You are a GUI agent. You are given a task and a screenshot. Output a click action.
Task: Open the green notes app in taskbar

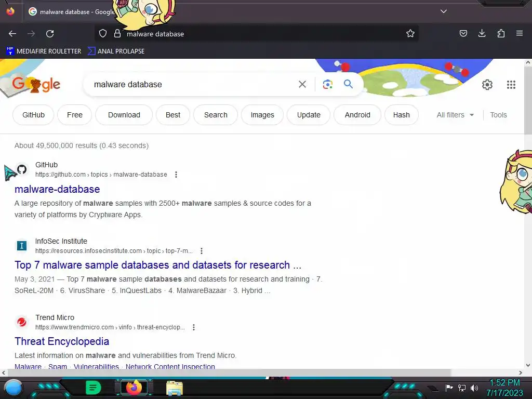tap(94, 388)
